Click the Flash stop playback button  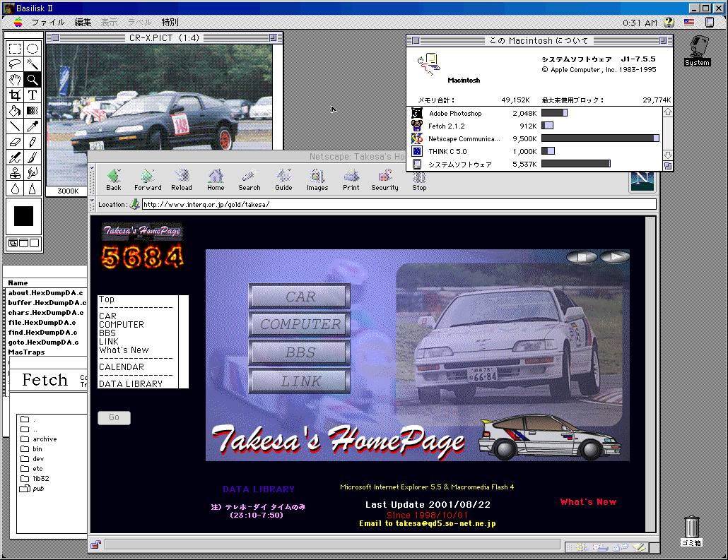click(x=582, y=256)
